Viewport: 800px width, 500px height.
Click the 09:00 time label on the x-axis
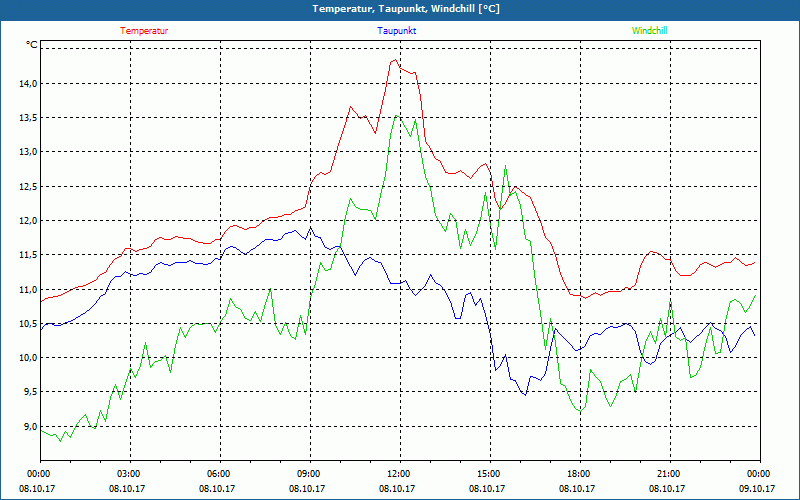pos(310,474)
